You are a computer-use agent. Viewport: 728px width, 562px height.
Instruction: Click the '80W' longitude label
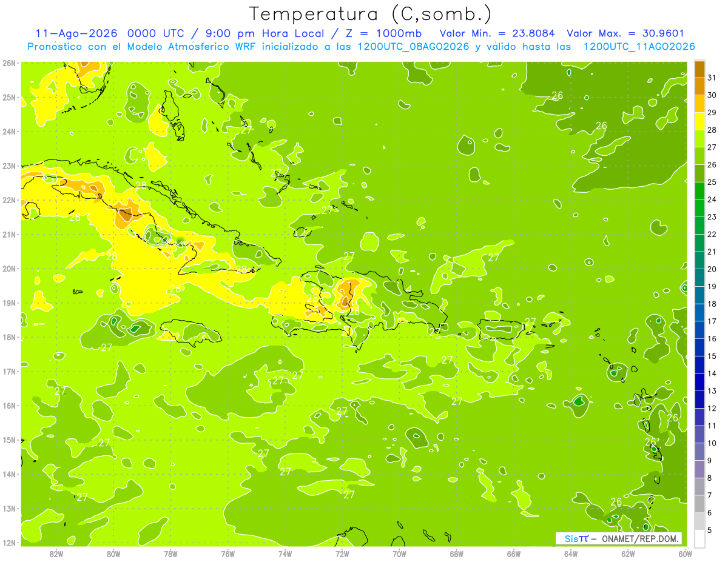click(113, 554)
